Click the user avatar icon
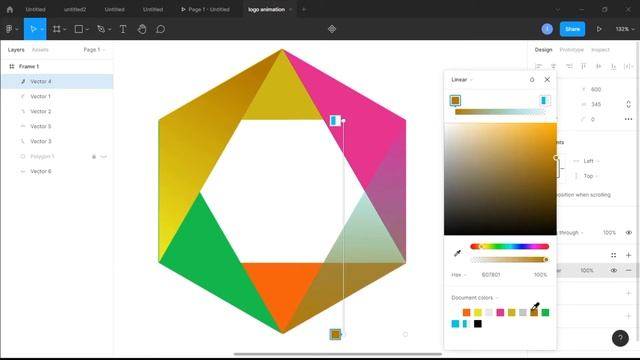 click(547, 29)
